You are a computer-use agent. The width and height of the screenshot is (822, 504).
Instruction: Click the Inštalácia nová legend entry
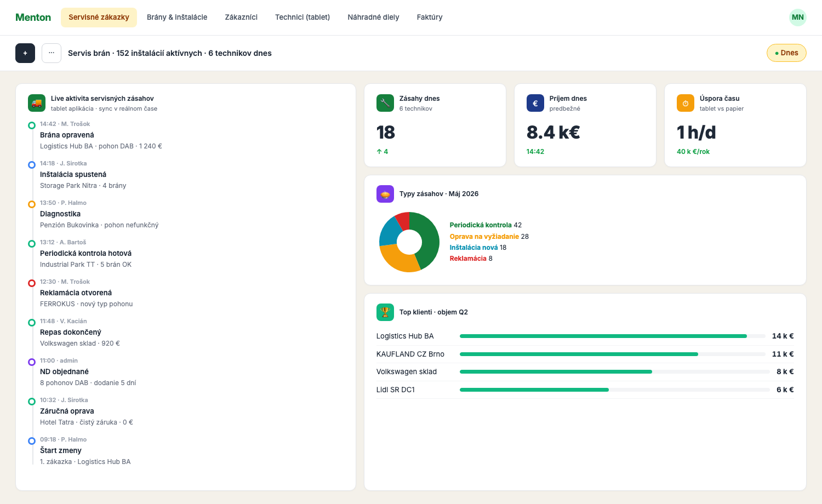(478, 248)
